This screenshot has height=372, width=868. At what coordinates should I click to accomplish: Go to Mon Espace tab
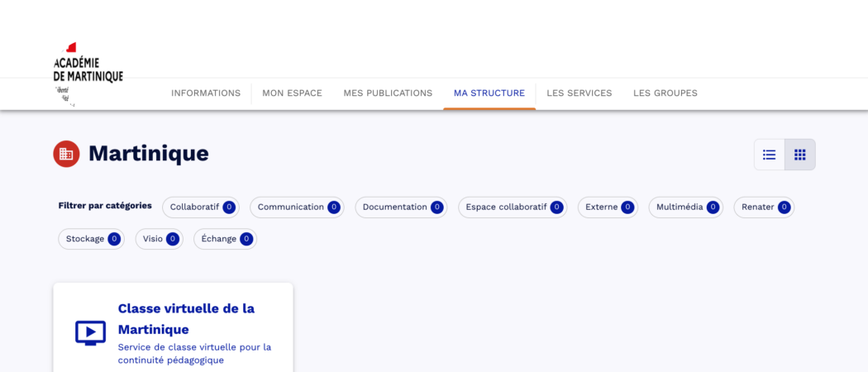tap(292, 93)
